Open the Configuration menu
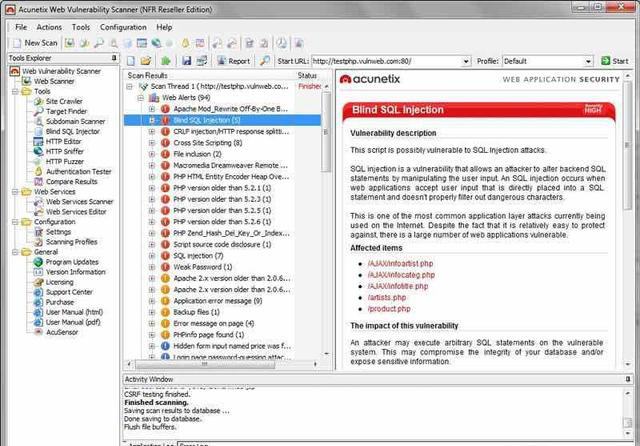640x446 pixels. click(x=123, y=27)
